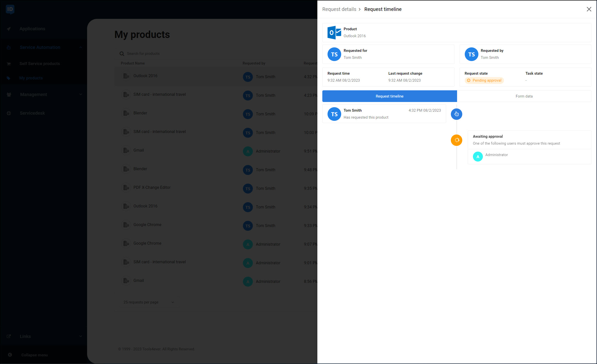Switch to the Form data tab
The height and width of the screenshot is (364, 597).
[x=524, y=96]
